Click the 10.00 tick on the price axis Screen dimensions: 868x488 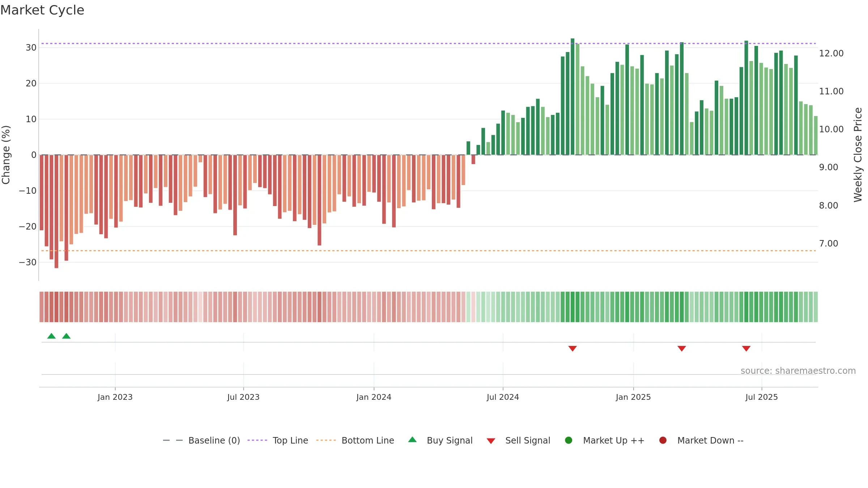tap(831, 129)
